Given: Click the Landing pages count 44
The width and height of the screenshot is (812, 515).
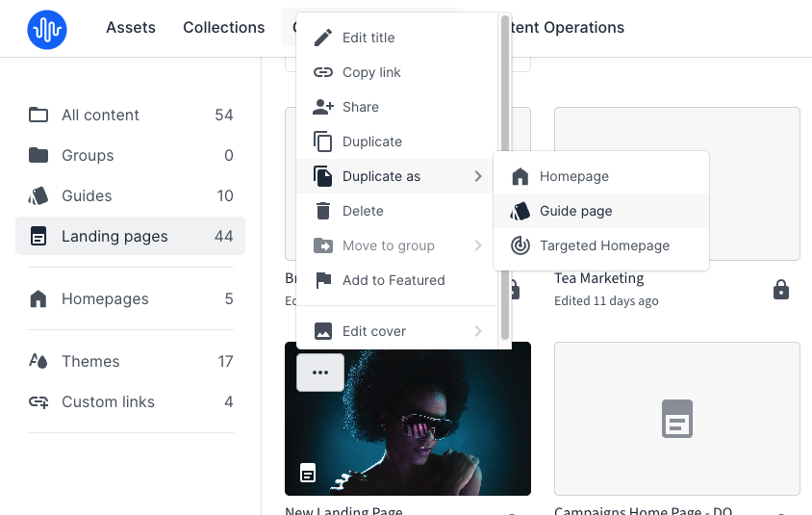Looking at the screenshot, I should pyautogui.click(x=224, y=236).
